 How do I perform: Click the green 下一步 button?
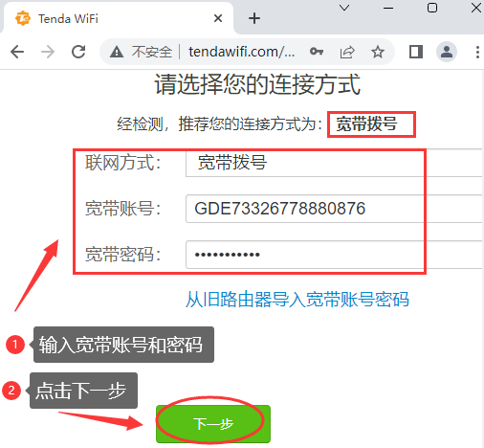(213, 424)
